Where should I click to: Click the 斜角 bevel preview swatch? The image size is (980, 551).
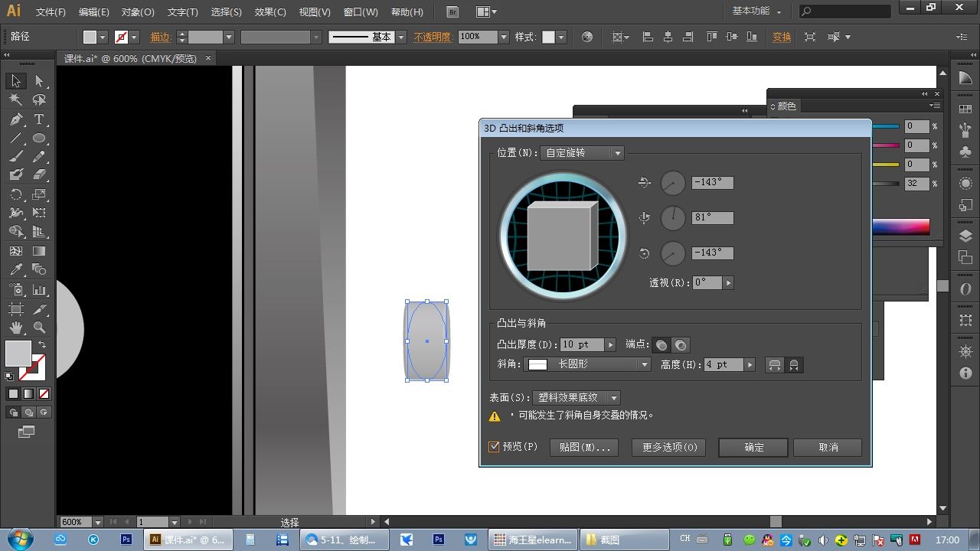pos(537,365)
